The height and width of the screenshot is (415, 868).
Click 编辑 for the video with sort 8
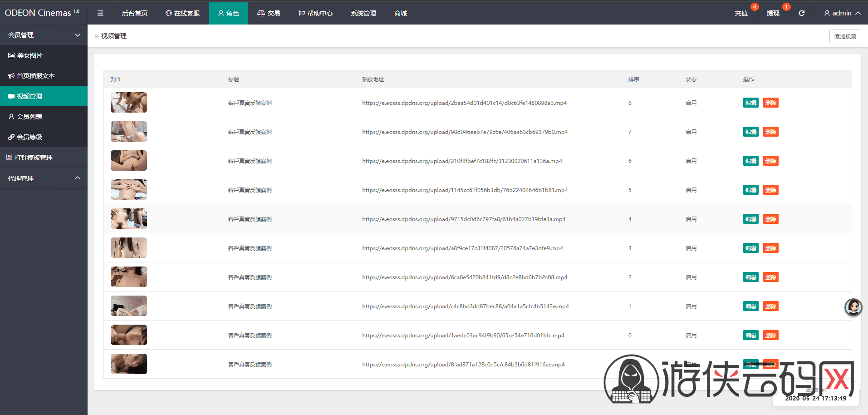click(751, 103)
